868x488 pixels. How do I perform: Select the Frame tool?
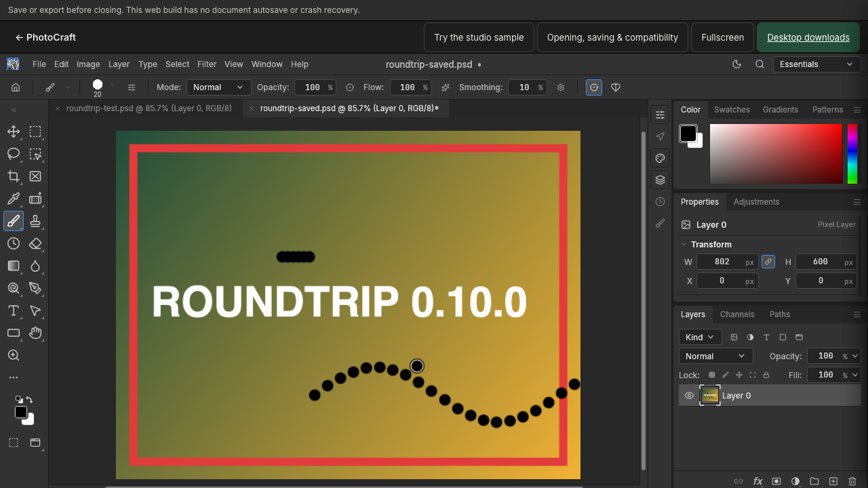tap(35, 177)
